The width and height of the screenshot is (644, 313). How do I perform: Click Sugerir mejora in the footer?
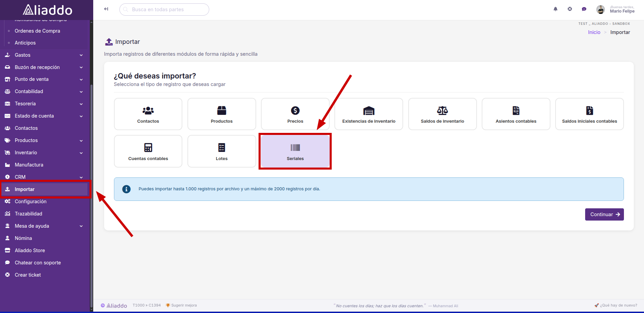tap(181, 305)
